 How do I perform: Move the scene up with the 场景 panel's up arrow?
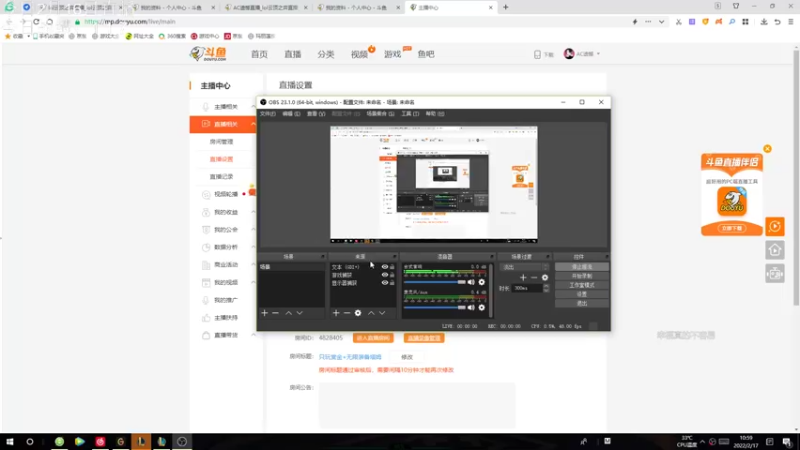click(288, 313)
